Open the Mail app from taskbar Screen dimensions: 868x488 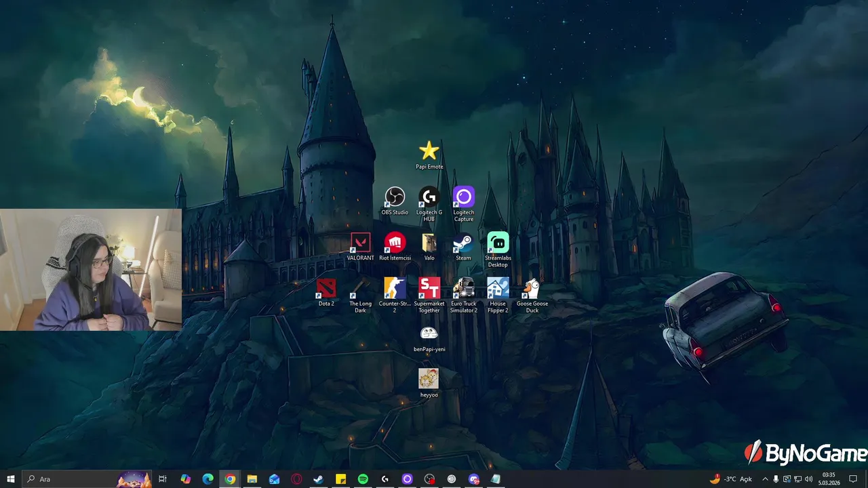click(274, 479)
